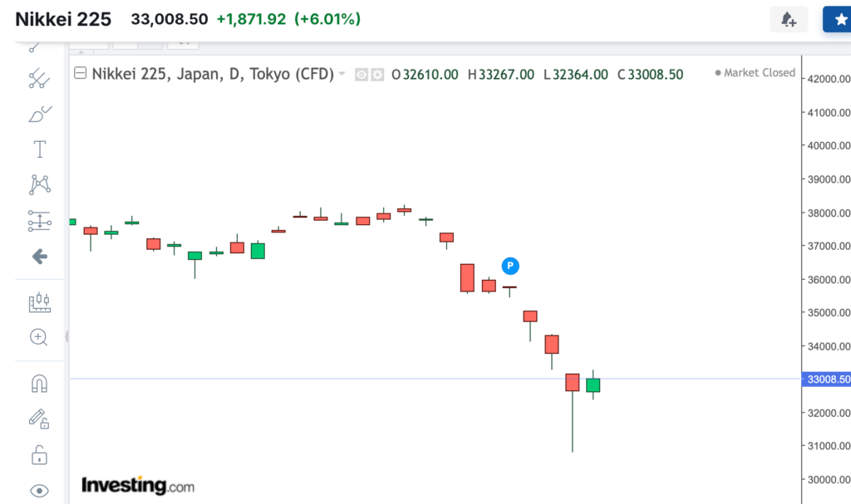Viewport: 851px width, 504px height.
Task: Select the brush drawing tool
Action: point(39,114)
